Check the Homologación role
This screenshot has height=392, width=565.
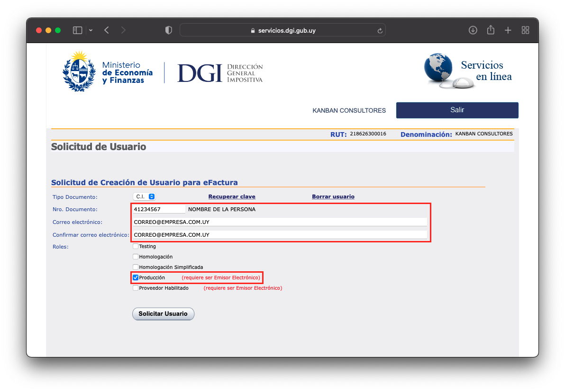[x=136, y=257]
